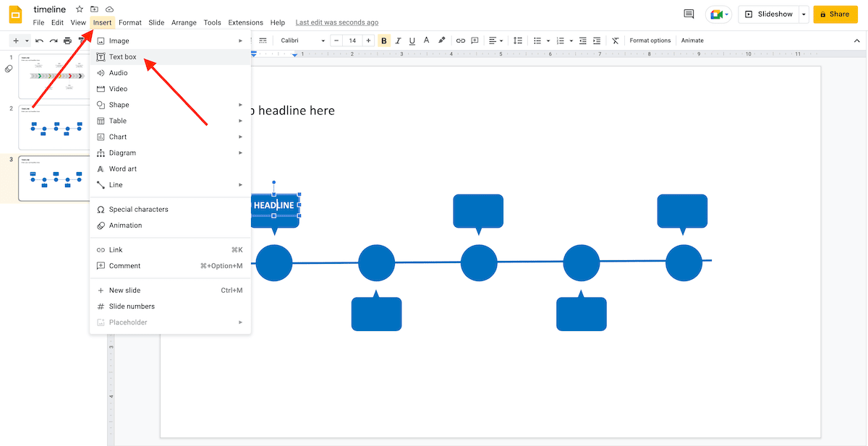Open the new slide layout dropdown arrow
The height and width of the screenshot is (446, 868).
coord(27,40)
